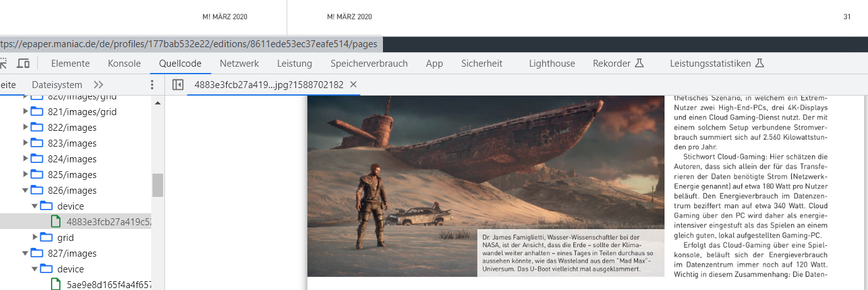
Task: Open the Lighthouse tab
Action: 552,64
